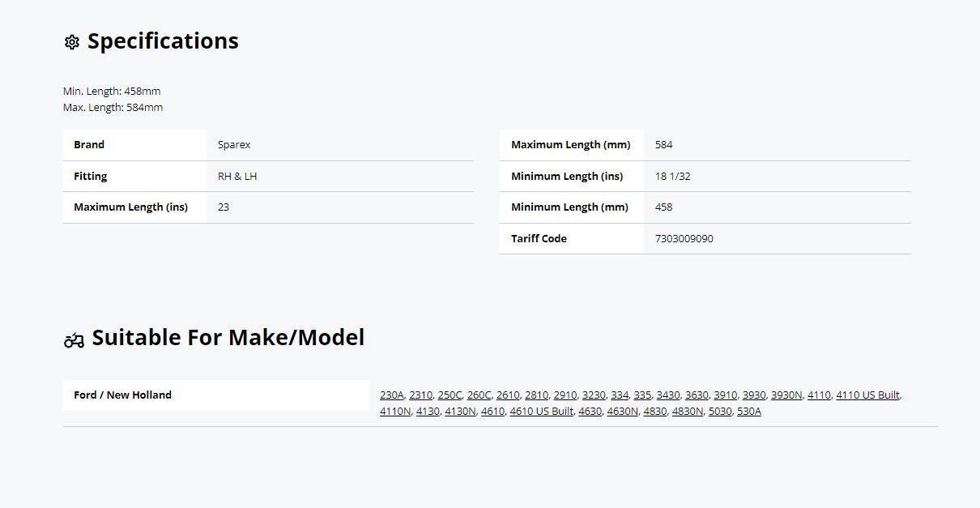Open the 530A model link

click(749, 411)
